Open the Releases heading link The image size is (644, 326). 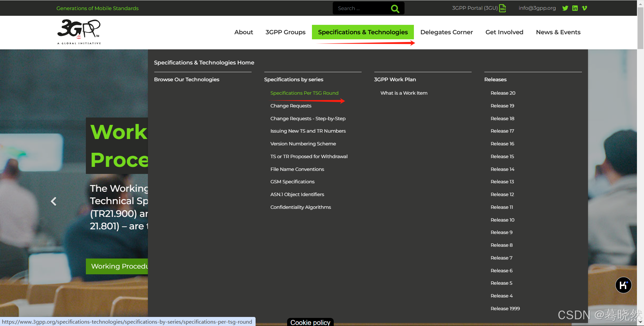click(495, 80)
